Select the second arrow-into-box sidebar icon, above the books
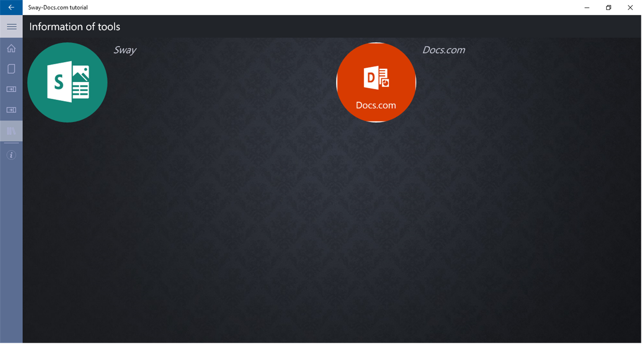This screenshot has height=362, width=644. [x=11, y=110]
